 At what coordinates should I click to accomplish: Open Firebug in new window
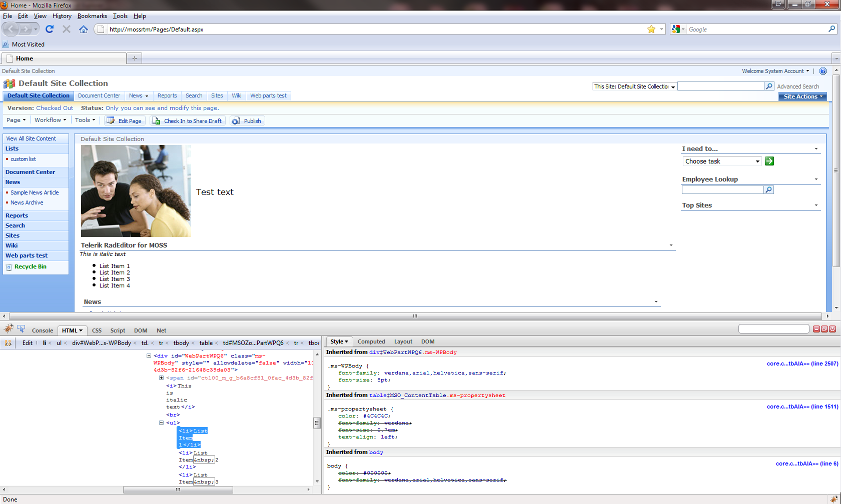coord(824,329)
